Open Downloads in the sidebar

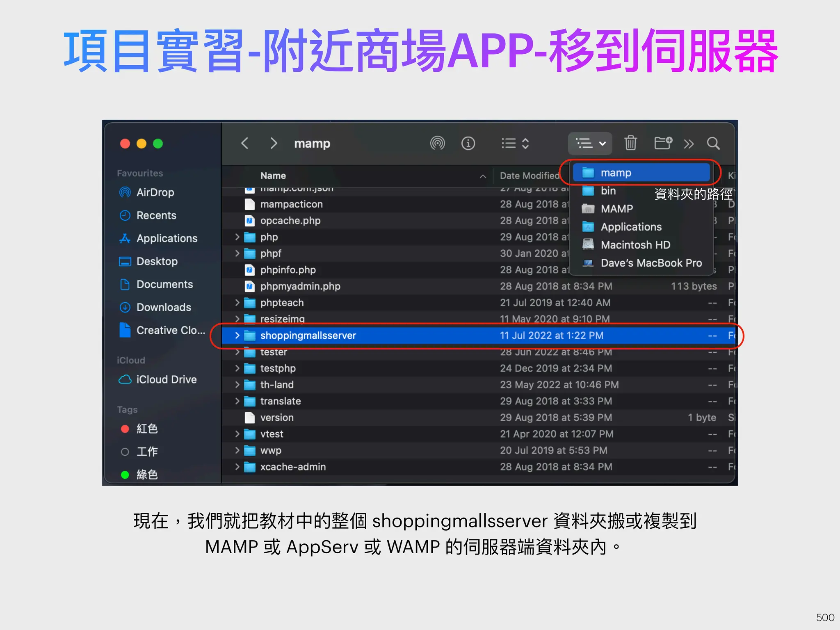pos(155,307)
